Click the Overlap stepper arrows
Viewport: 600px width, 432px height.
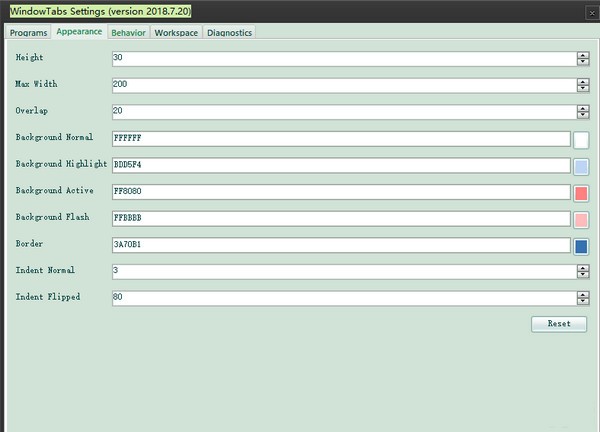[x=582, y=112]
